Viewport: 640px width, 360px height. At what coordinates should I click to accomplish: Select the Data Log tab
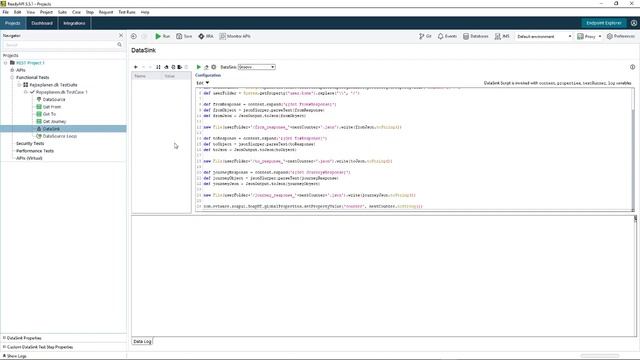tap(142, 341)
